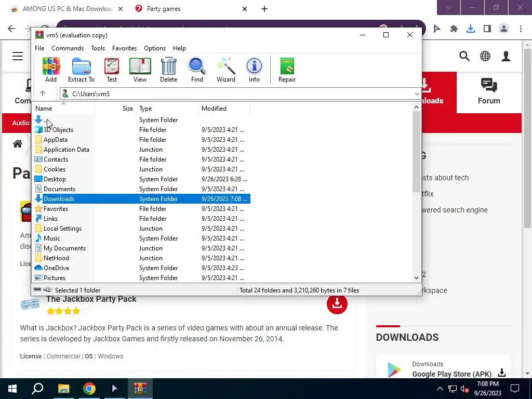Switch to the Party games tab

pyautogui.click(x=164, y=9)
